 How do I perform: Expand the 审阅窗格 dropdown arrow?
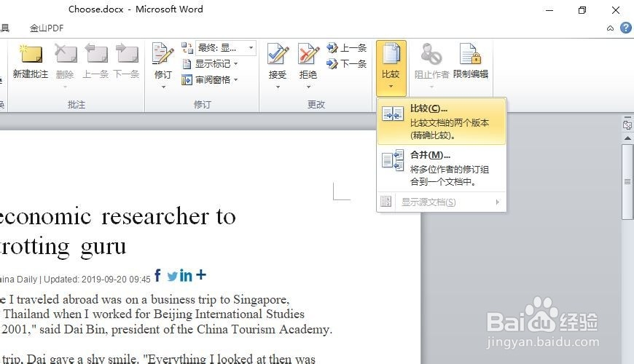[235, 80]
